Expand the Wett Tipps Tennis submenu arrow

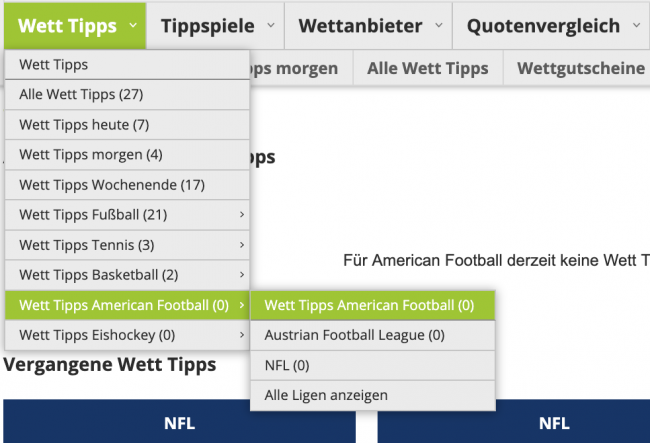point(241,245)
